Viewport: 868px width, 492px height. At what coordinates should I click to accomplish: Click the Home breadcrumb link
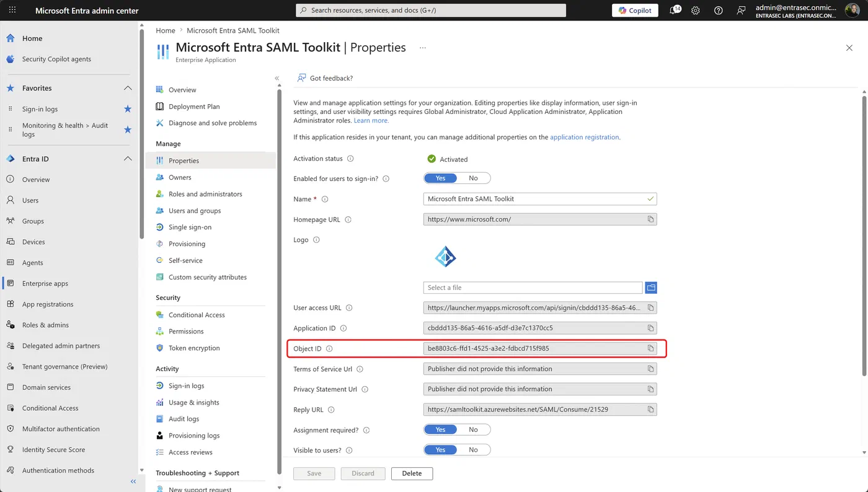(166, 30)
